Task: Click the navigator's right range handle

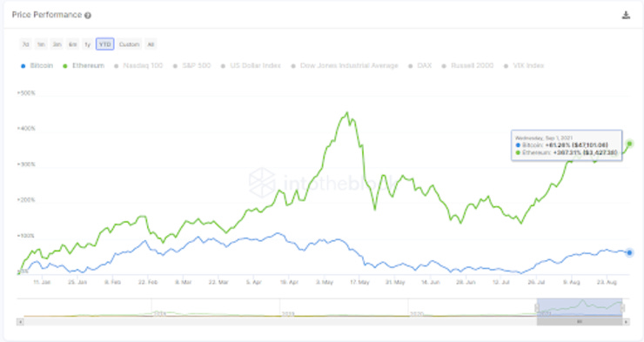Action: [622, 307]
